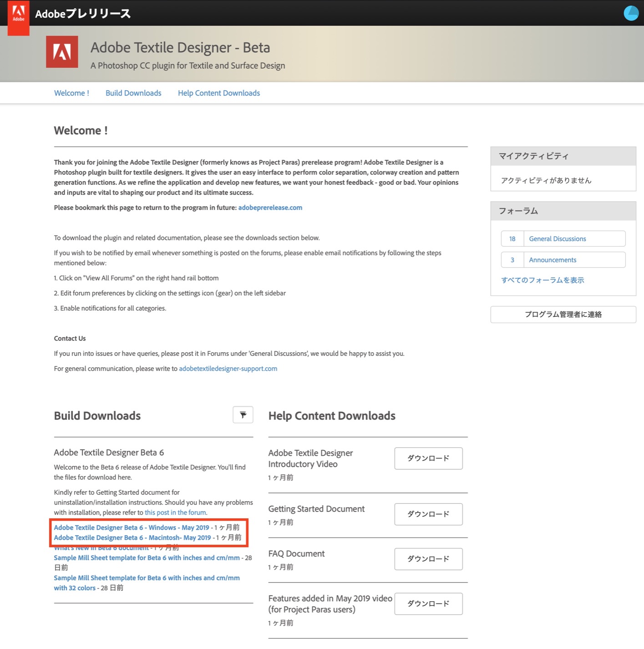Click the FAQ Document title text
This screenshot has height=649, width=644.
(x=296, y=553)
